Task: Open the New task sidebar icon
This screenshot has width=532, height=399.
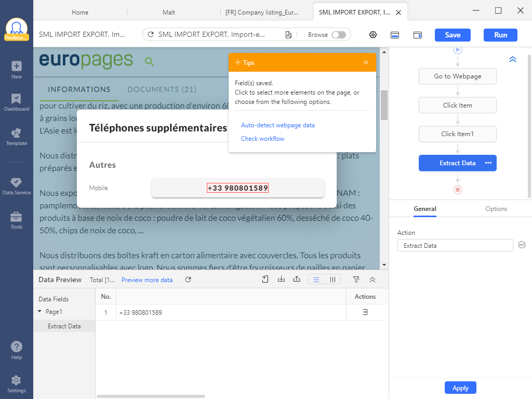Action: [16, 70]
